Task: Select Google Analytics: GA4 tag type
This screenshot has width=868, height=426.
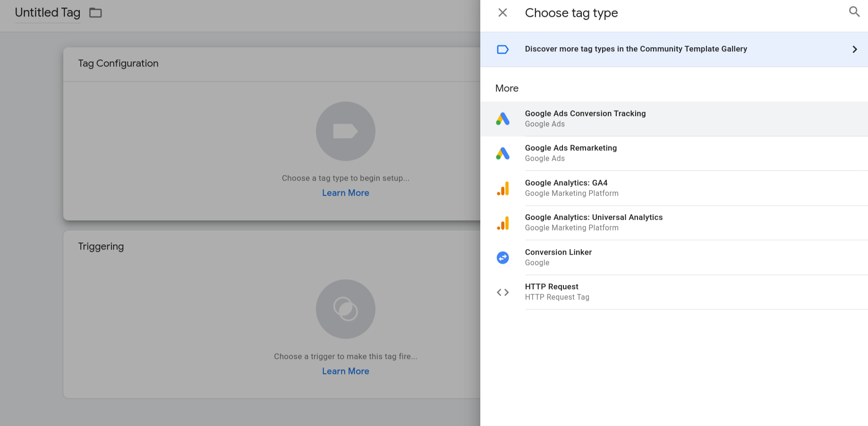Action: click(566, 188)
